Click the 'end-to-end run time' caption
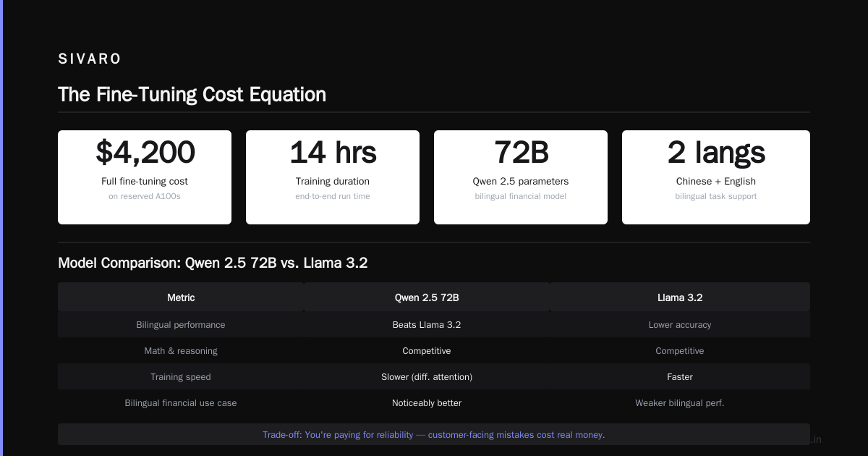 tap(333, 196)
